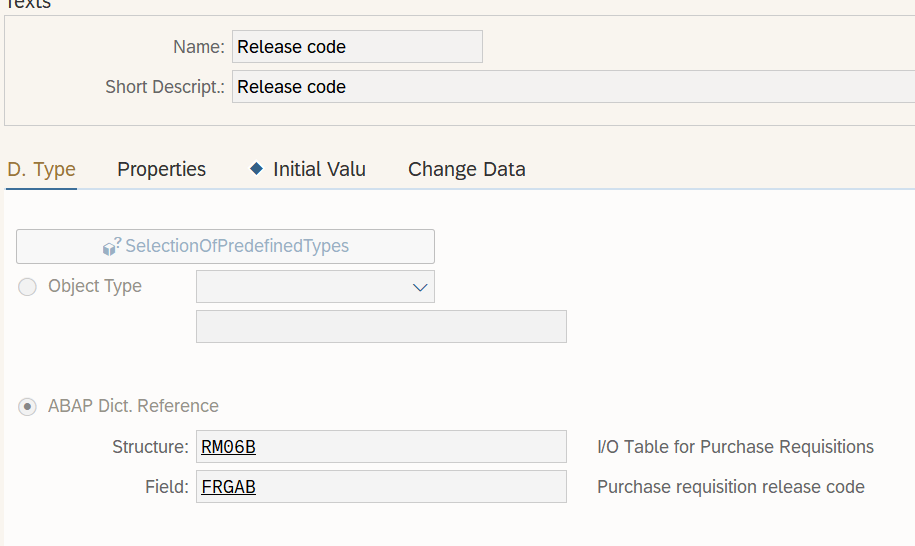
Task: Select the Object Type radio button
Action: (x=28, y=286)
